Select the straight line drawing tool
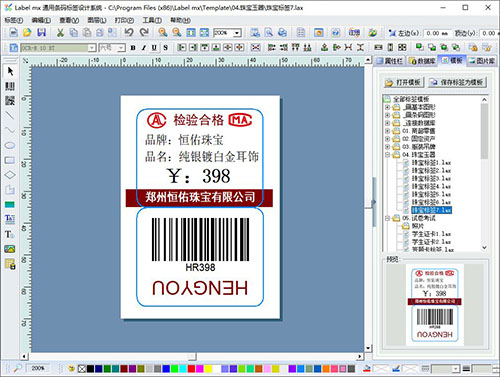 tap(10, 115)
